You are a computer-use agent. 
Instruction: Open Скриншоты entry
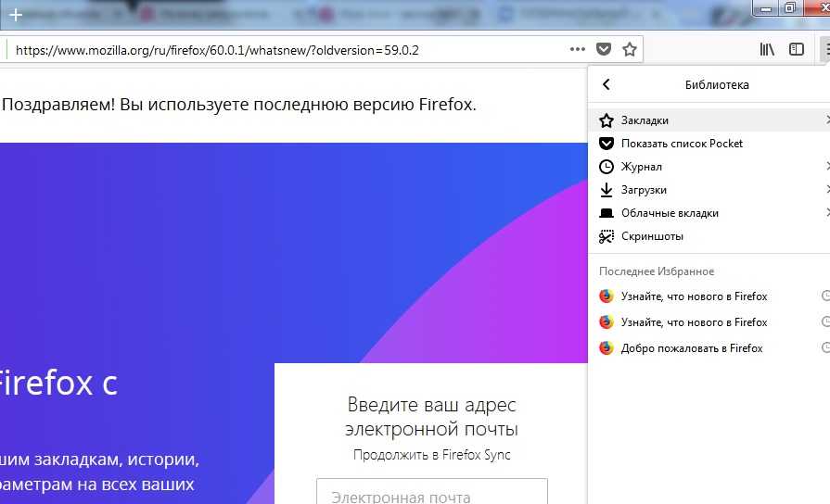click(x=709, y=236)
